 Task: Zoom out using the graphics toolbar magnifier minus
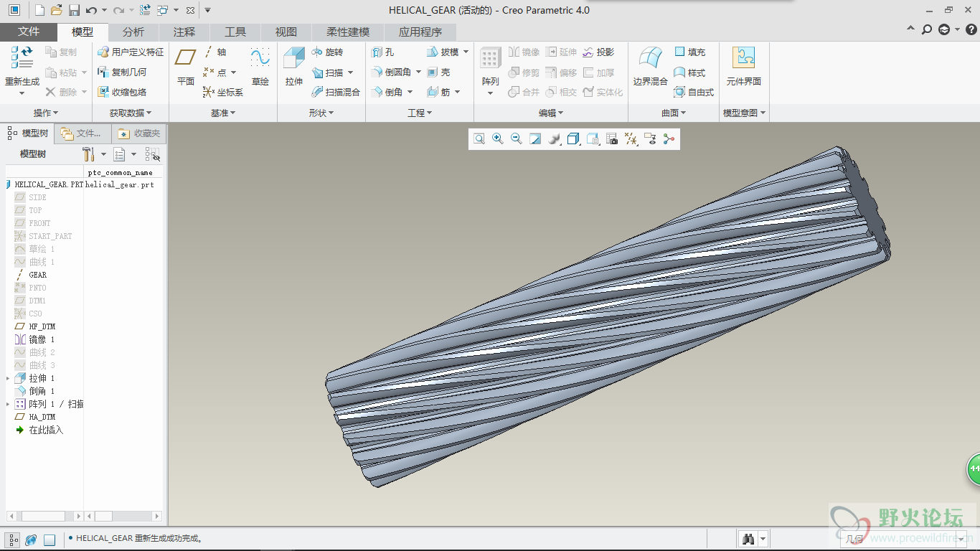click(516, 139)
